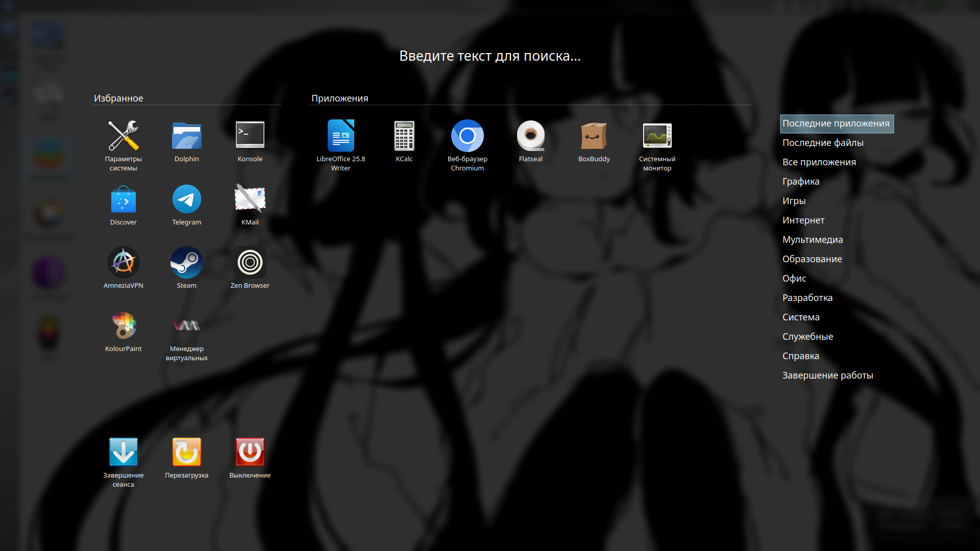The image size is (980, 551).
Task: Click the search text field
Action: (x=489, y=56)
